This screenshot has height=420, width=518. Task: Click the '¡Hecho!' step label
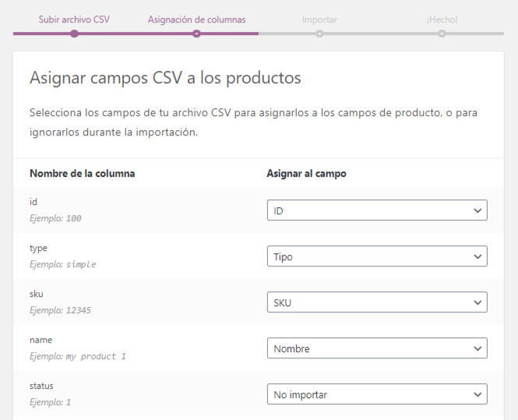point(442,19)
